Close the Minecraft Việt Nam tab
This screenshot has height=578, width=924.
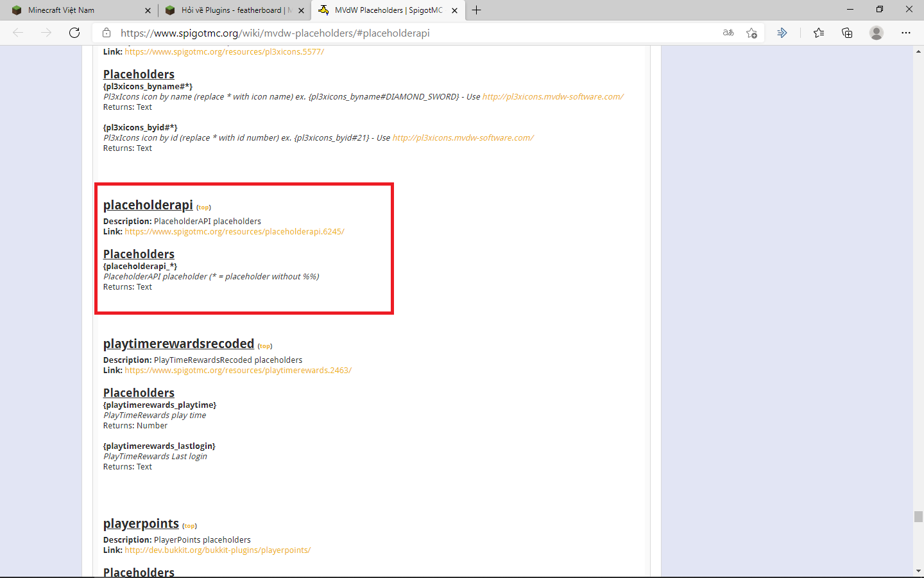tap(148, 10)
